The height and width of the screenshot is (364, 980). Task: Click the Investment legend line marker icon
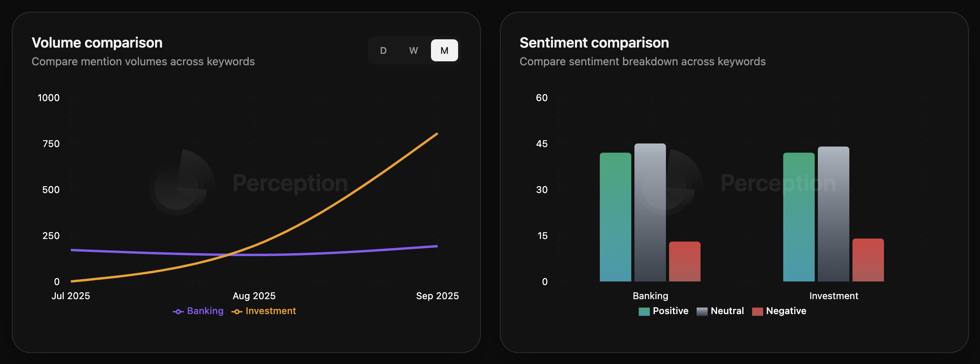[x=237, y=311]
